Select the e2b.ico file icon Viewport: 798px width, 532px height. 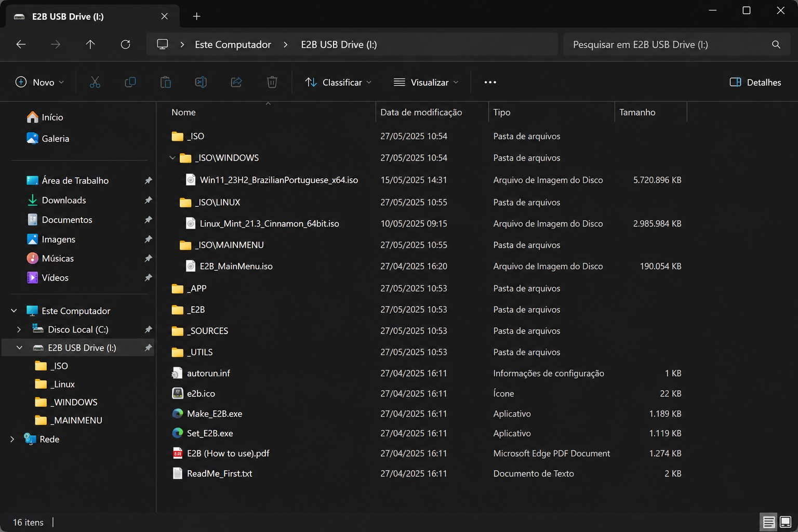pyautogui.click(x=178, y=393)
